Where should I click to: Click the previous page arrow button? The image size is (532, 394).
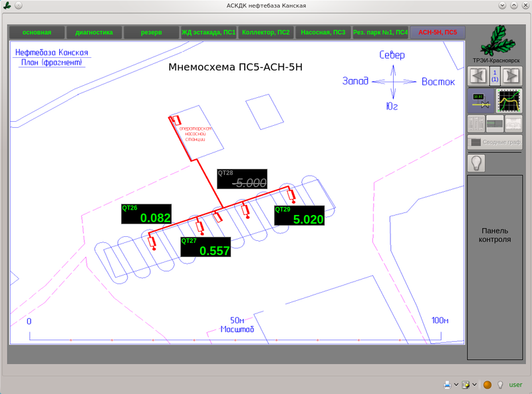(477, 75)
